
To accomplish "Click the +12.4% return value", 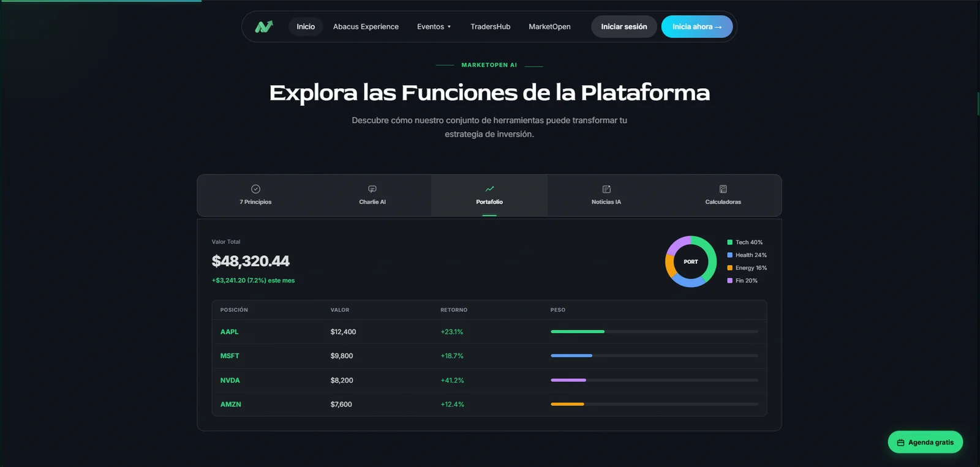I will click(x=453, y=404).
